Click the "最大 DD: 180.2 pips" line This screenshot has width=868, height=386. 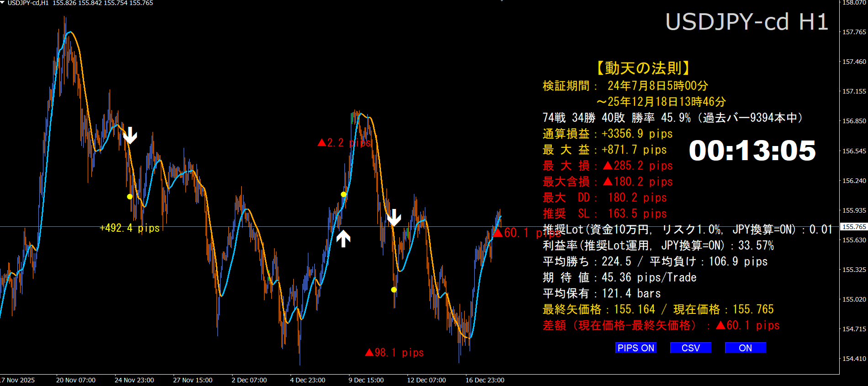pos(605,198)
